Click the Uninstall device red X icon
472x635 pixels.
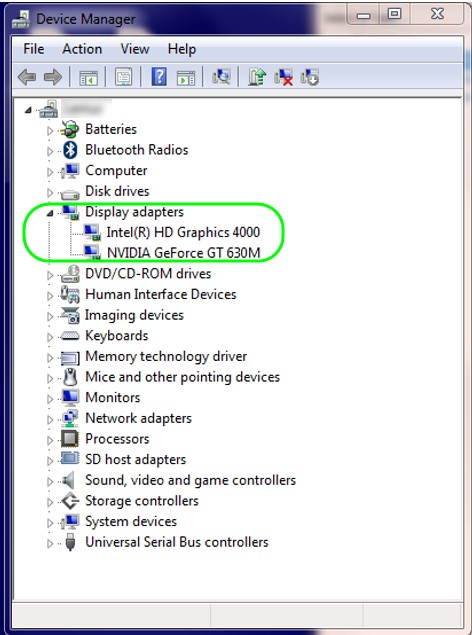point(283,77)
